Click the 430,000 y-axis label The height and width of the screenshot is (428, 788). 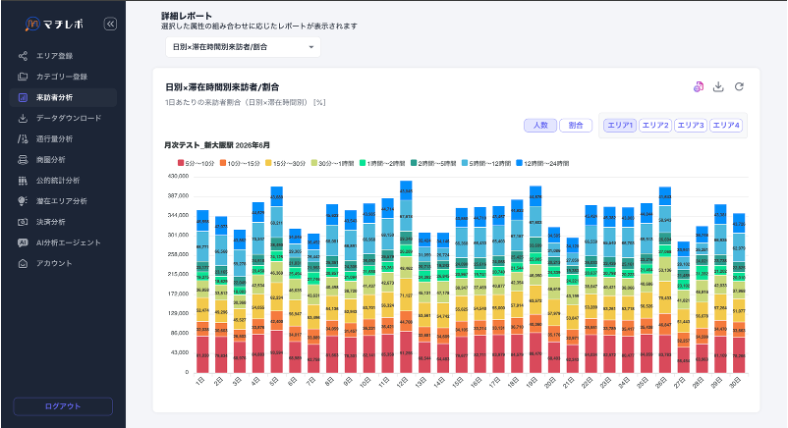[178, 176]
